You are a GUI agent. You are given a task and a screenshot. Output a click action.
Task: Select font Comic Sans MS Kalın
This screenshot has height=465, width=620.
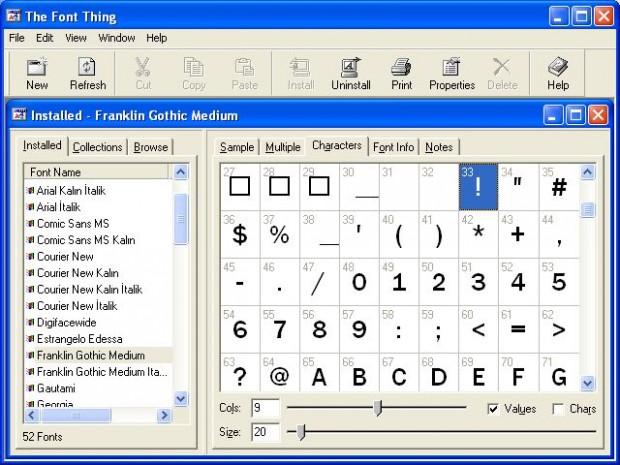pyautogui.click(x=86, y=240)
